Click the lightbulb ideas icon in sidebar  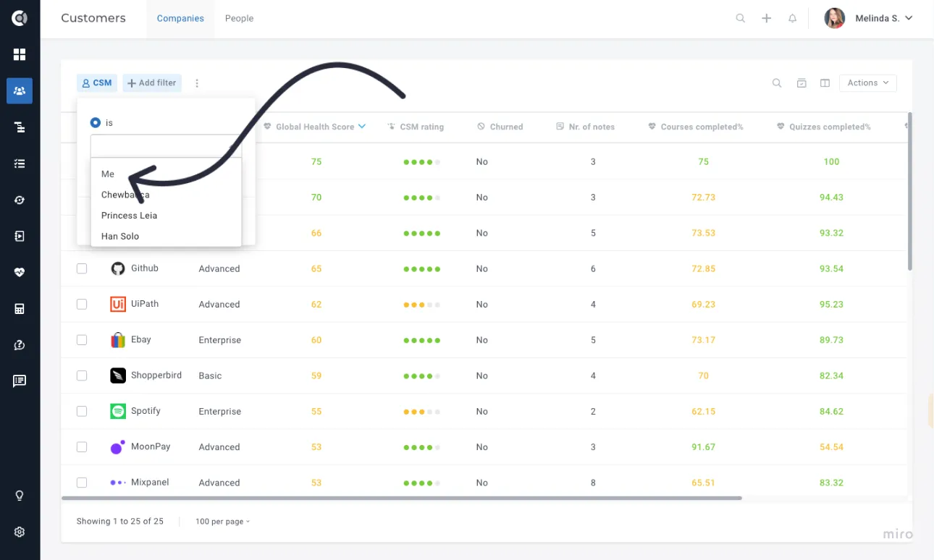(20, 496)
